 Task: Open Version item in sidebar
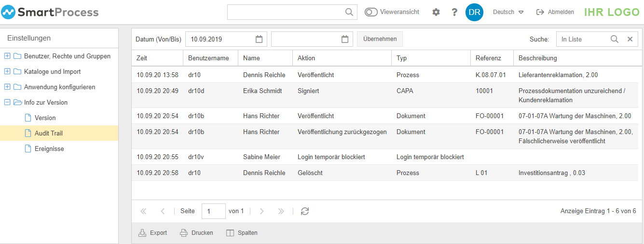(45, 118)
